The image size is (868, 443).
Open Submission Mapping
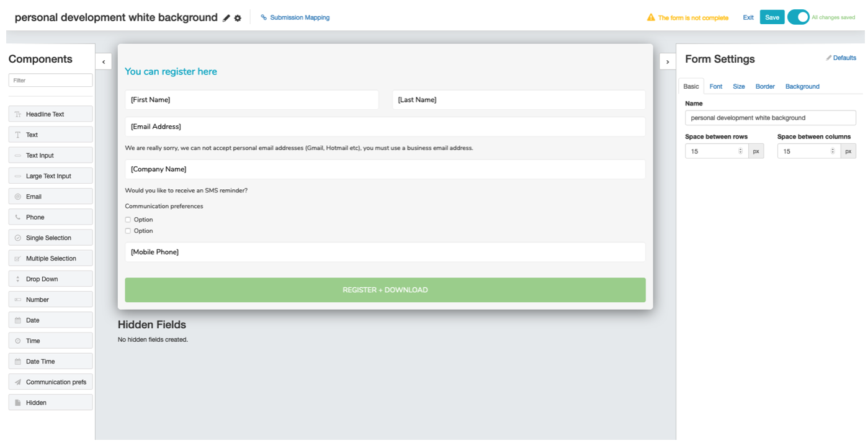(300, 17)
